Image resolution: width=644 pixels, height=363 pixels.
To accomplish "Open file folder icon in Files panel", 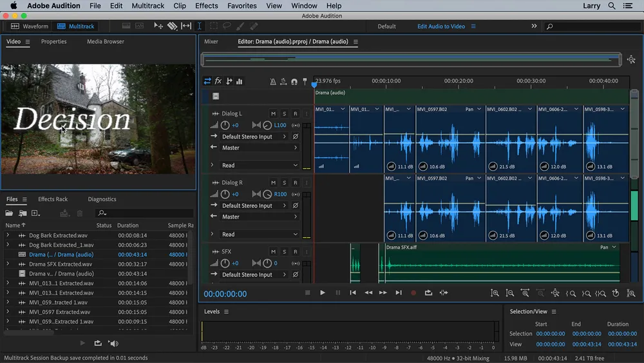I will (9, 213).
